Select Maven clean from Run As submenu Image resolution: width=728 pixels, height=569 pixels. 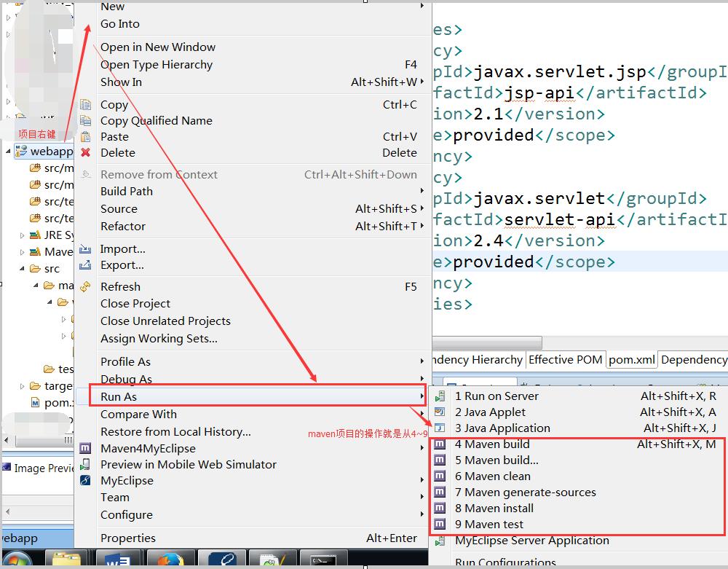click(497, 476)
